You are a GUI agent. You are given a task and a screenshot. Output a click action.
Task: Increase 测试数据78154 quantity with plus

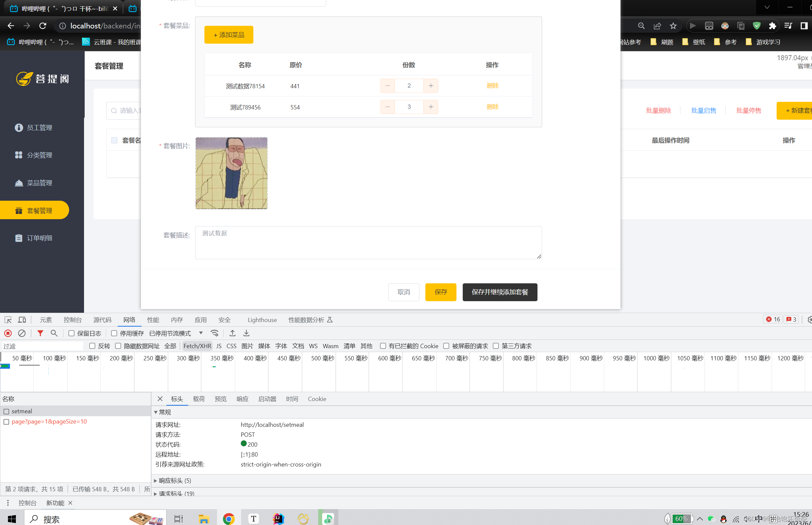click(431, 86)
